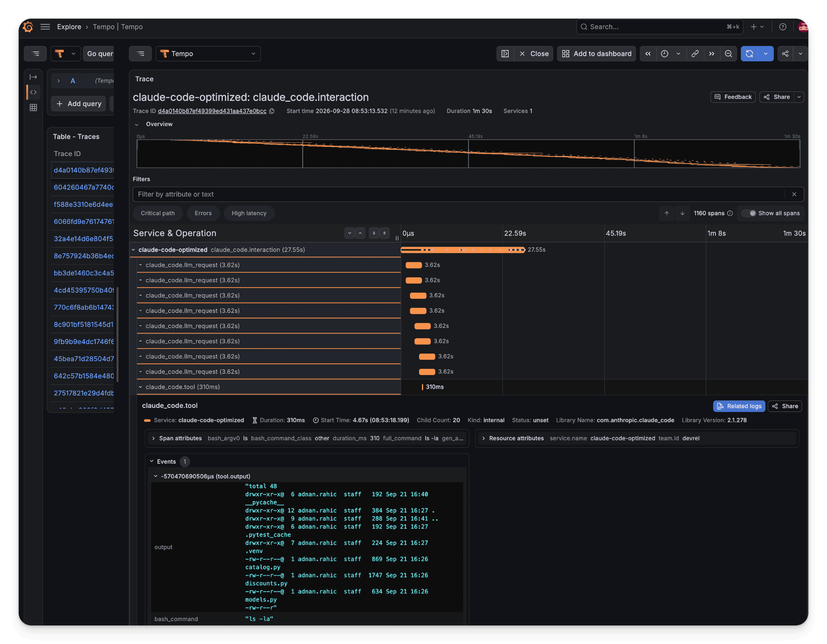
Task: Click the top Search box
Action: (659, 27)
